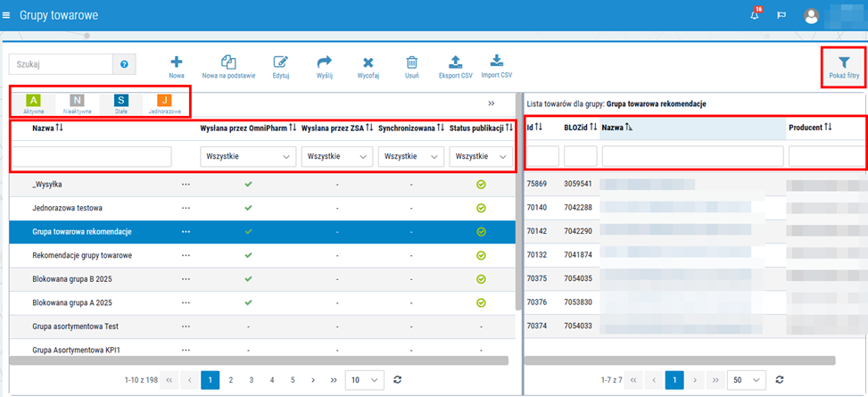Click the Nowa plus icon
The image size is (868, 397).
pos(176,62)
